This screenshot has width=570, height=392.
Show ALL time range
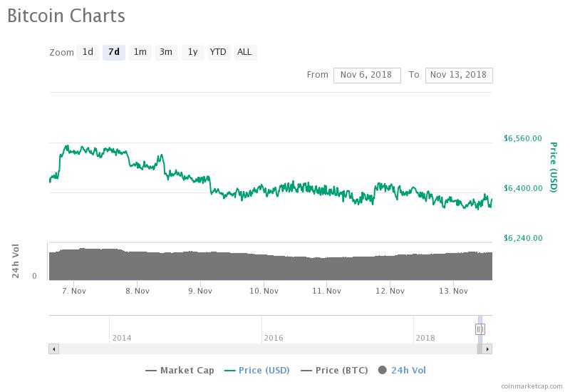tap(244, 52)
